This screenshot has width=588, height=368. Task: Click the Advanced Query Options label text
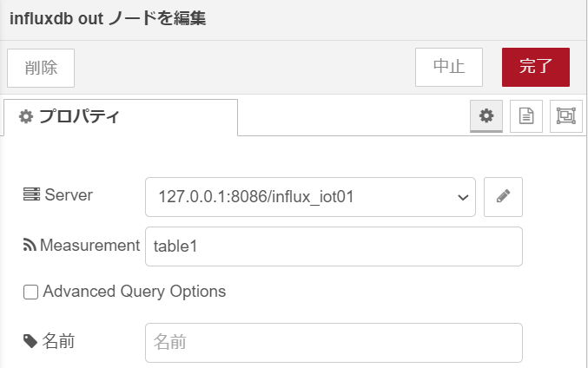pyautogui.click(x=135, y=292)
